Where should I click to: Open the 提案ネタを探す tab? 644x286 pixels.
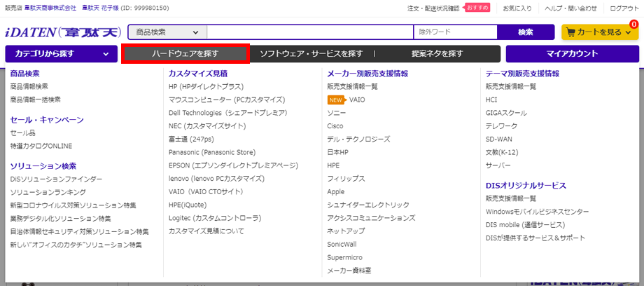coord(437,54)
